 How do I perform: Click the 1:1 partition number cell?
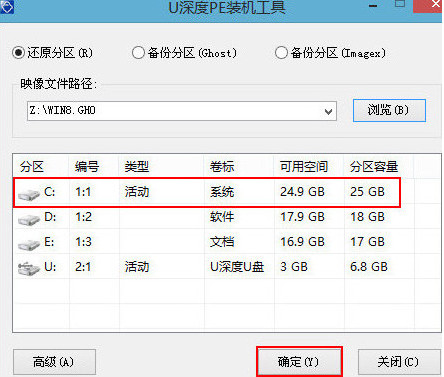click(83, 192)
